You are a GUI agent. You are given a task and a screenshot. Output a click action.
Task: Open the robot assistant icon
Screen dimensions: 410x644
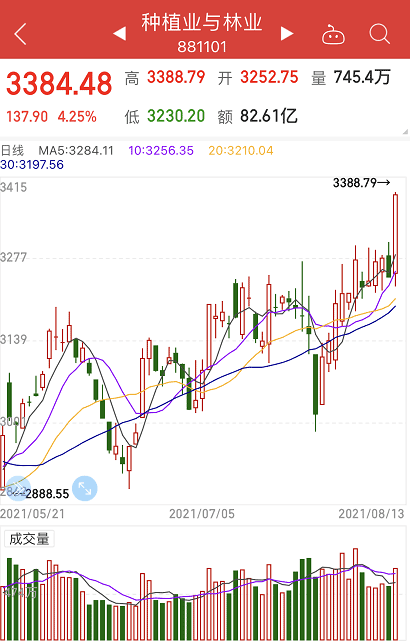pos(333,34)
